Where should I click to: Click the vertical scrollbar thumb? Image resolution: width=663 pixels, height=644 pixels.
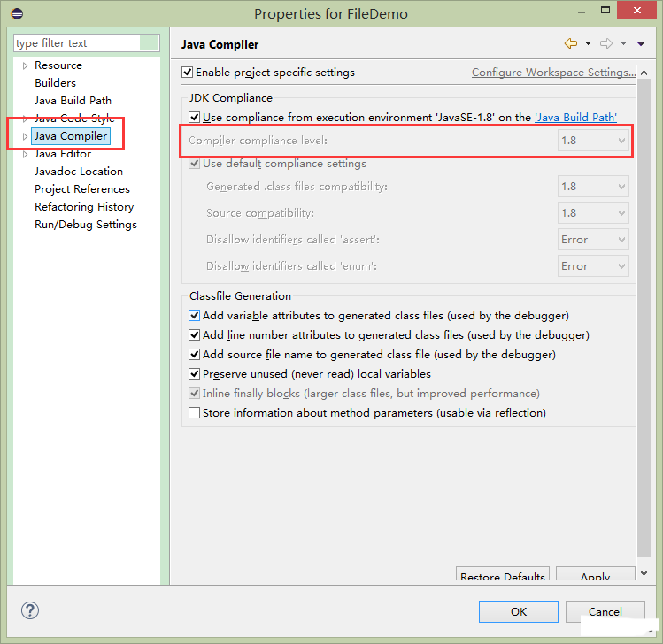tap(644, 318)
